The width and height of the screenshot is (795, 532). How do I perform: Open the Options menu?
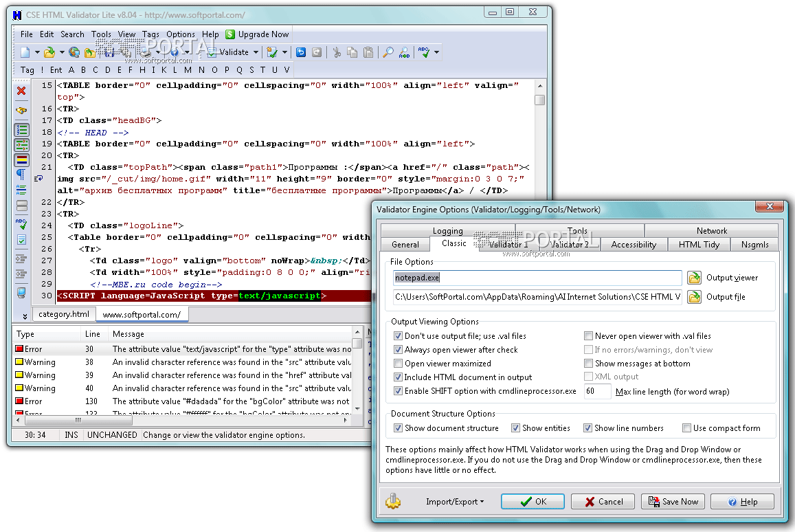(x=181, y=34)
